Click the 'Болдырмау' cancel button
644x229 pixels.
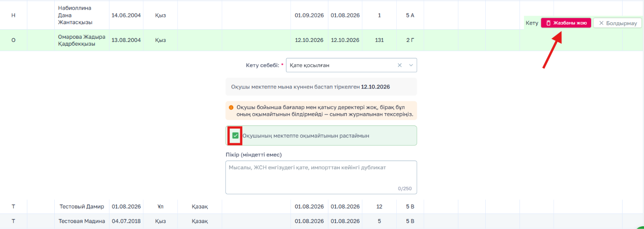click(618, 23)
